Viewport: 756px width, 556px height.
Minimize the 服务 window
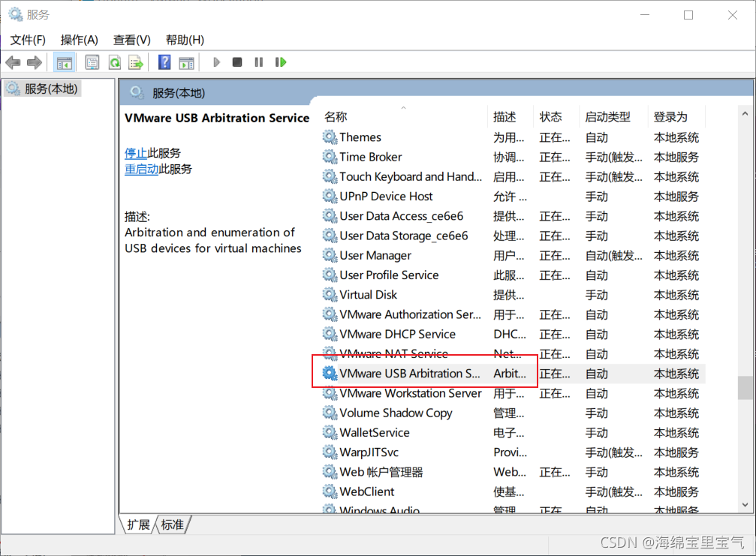coord(645,15)
